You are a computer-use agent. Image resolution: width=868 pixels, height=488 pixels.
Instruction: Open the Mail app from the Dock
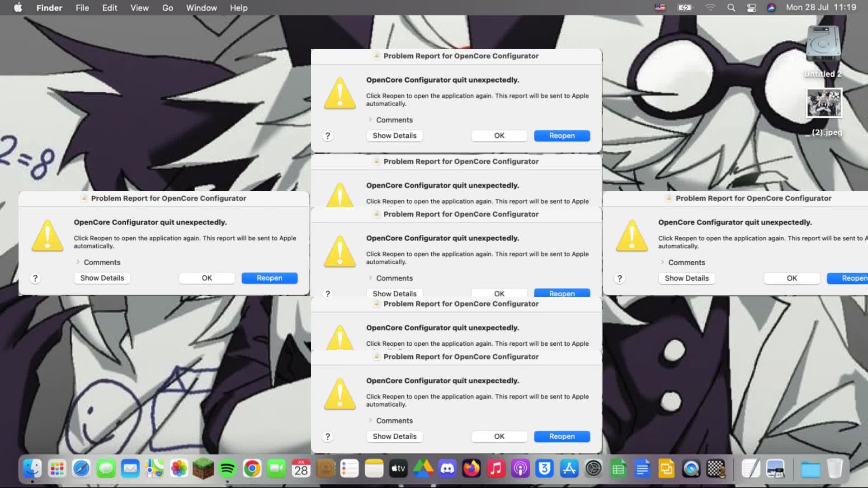130,469
